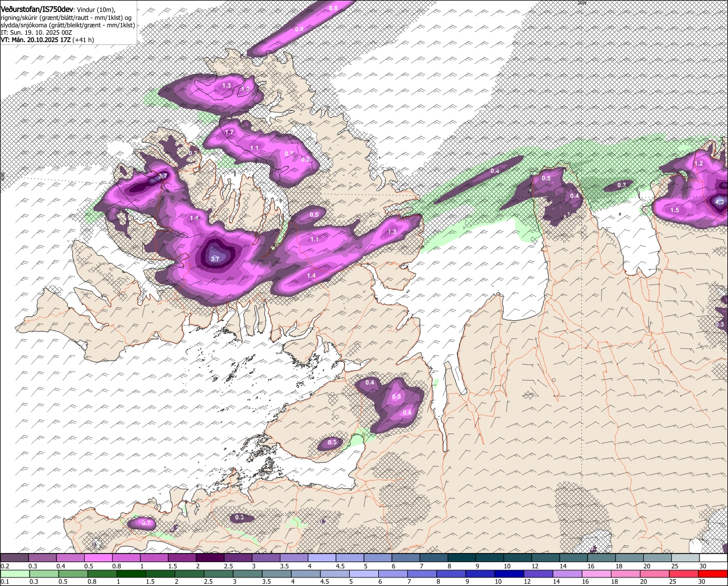Click the '0.6' precipitation value on the map

pos(407,413)
